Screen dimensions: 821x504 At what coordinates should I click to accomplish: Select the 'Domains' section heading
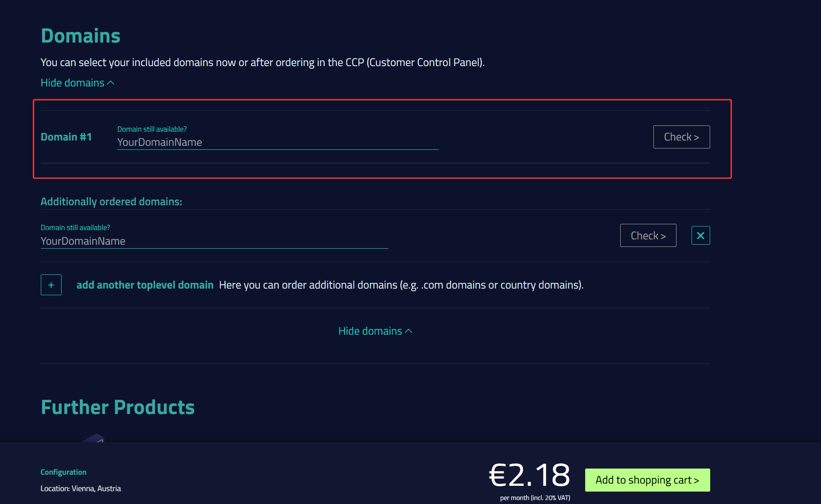click(80, 35)
